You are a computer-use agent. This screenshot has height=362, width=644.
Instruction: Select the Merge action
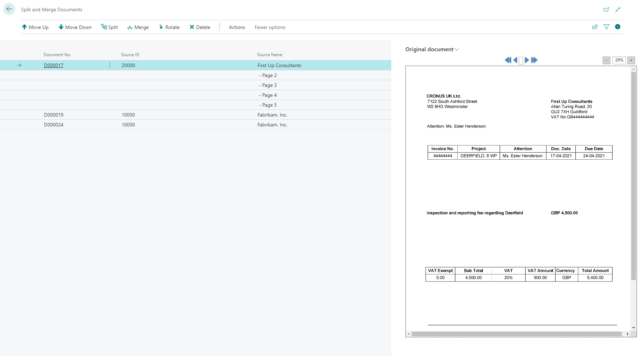pyautogui.click(x=138, y=27)
